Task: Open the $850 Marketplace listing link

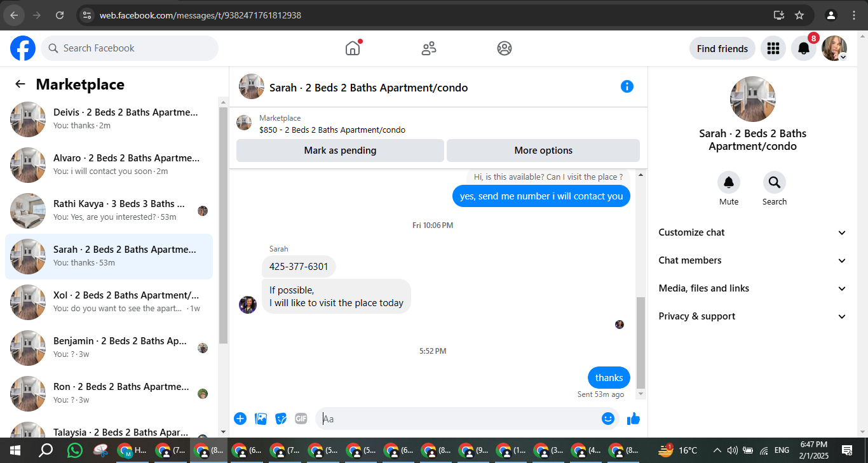Action: coord(332,130)
